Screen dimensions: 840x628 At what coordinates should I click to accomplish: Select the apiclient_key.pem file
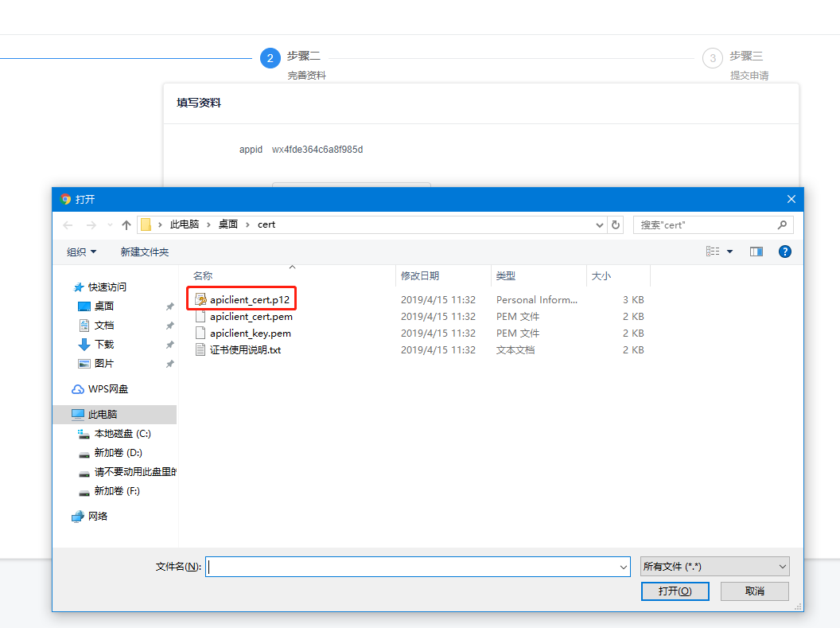click(251, 334)
